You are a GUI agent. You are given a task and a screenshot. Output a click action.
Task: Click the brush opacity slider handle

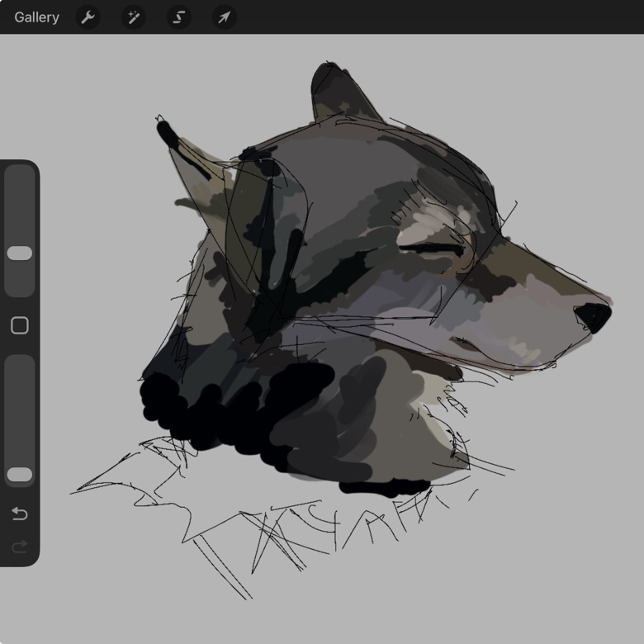point(20,474)
